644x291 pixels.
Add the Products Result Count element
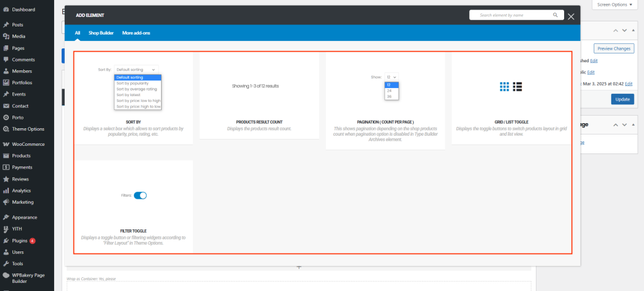point(258,96)
